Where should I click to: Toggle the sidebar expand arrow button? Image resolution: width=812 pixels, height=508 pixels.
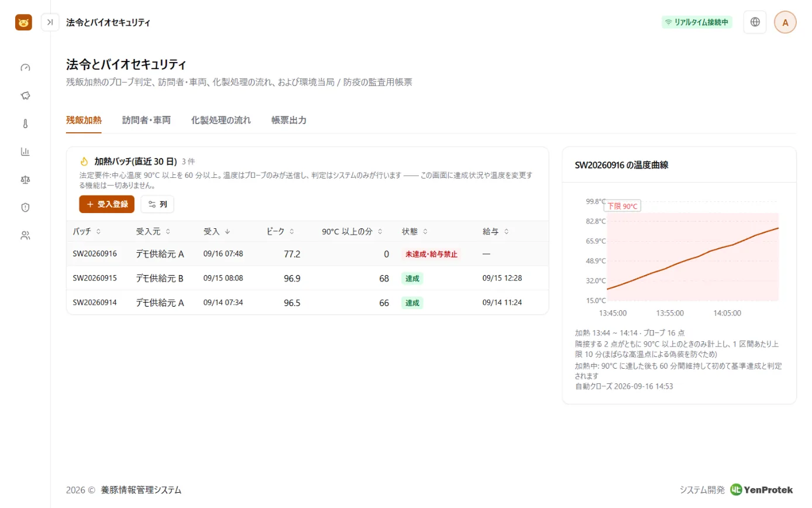click(50, 22)
